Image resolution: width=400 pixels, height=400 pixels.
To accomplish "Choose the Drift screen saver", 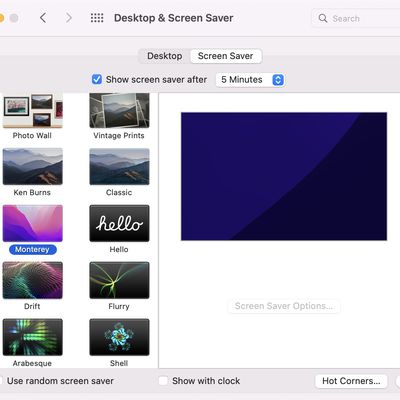I will (x=33, y=280).
